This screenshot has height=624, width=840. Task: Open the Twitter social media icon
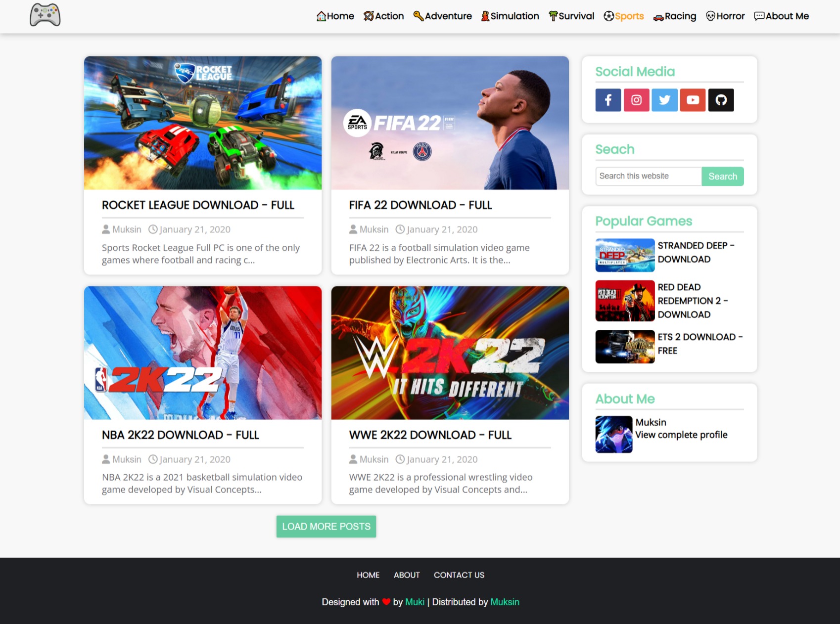coord(664,100)
